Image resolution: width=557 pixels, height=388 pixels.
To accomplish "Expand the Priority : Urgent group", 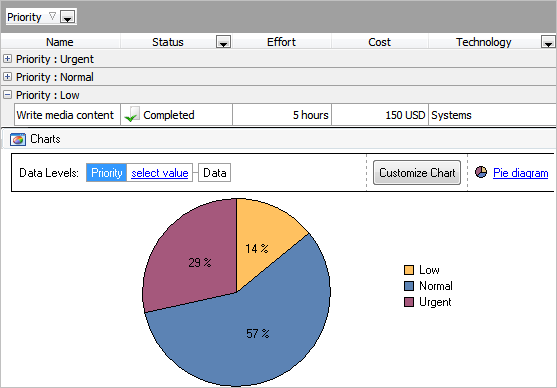I will coord(7,59).
